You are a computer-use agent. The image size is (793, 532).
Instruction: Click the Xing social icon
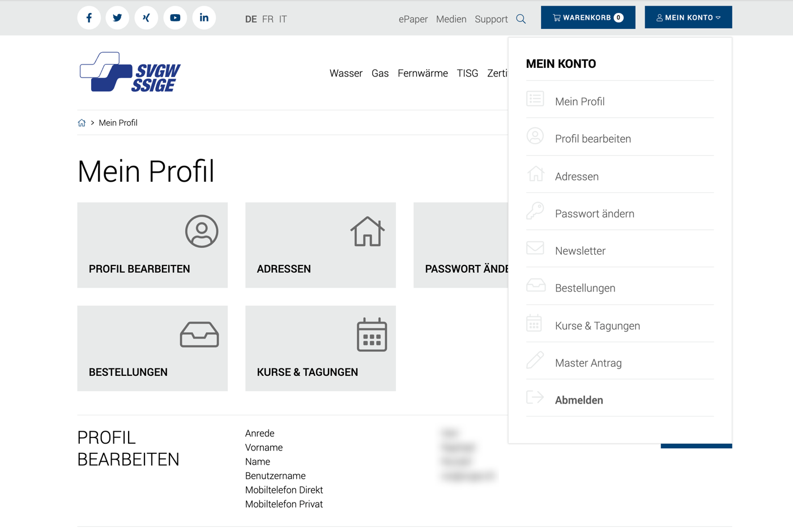146,18
